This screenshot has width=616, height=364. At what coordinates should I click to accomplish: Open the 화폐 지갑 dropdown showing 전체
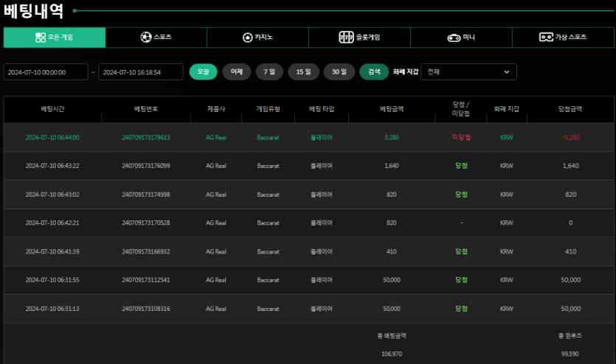(x=468, y=71)
